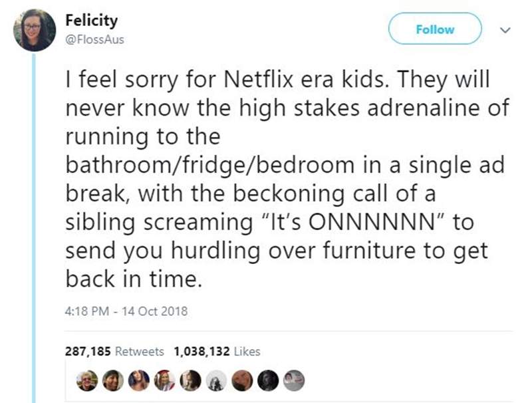This screenshot has height=403, width=532.
Task: Click the 4:18 PM - 14 Oct 2018 timestamp
Action: 126,311
